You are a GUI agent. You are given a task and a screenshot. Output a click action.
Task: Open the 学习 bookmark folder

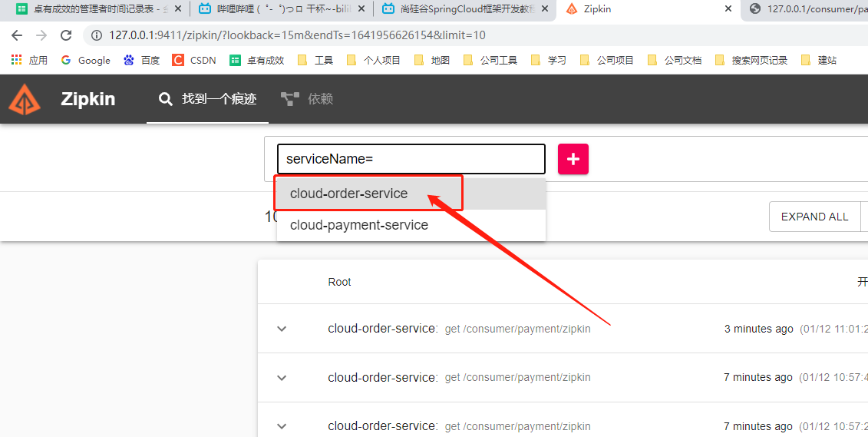pyautogui.click(x=548, y=61)
